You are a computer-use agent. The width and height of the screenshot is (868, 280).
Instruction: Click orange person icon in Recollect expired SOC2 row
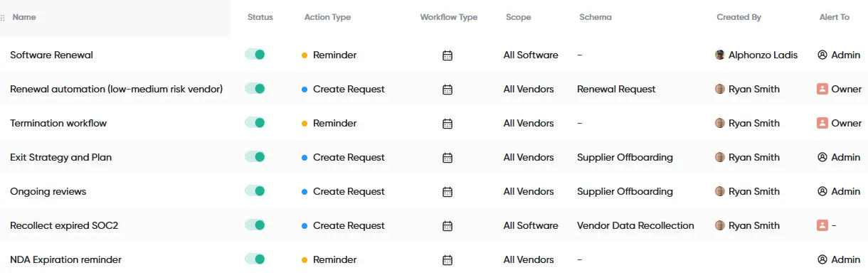click(822, 225)
